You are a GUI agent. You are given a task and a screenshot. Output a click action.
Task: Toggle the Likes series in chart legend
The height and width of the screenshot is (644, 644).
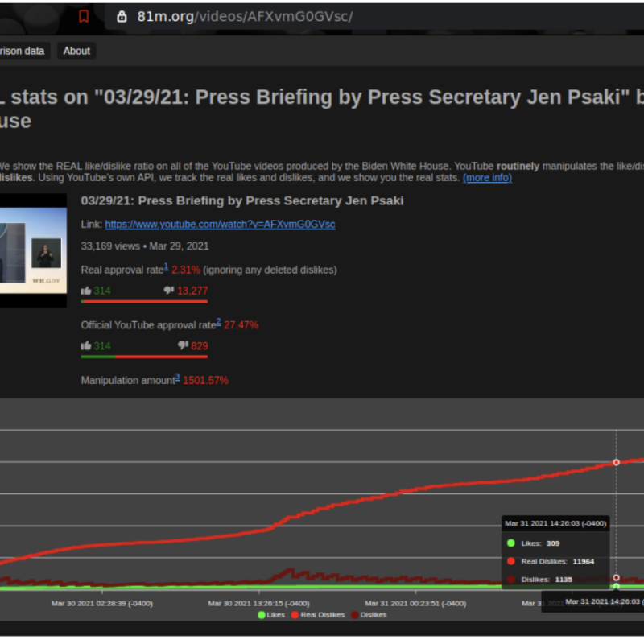pos(271,615)
